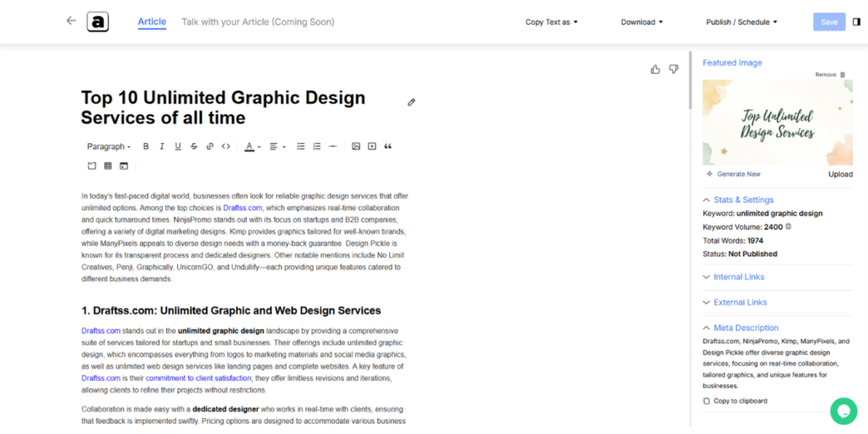
Task: Insert an image into the article
Action: click(356, 147)
